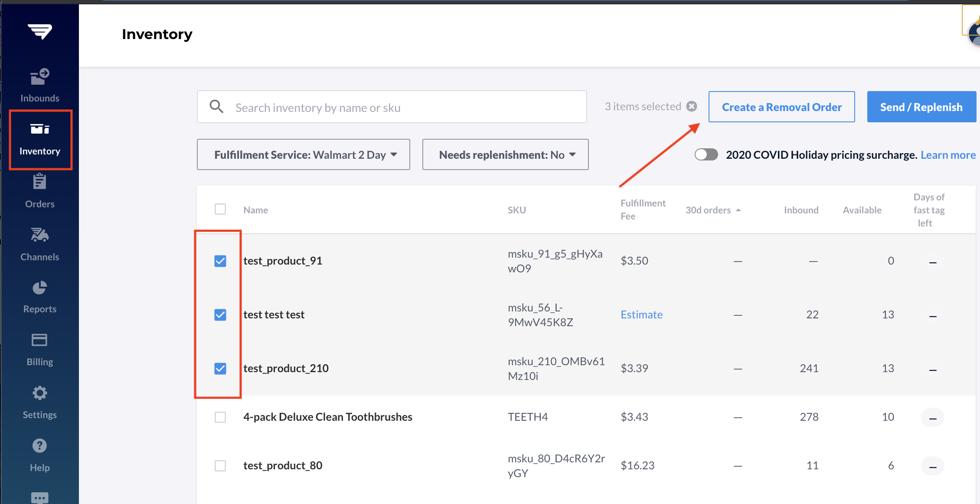Select all rows with header checkbox
The image size is (980, 504).
(x=220, y=209)
